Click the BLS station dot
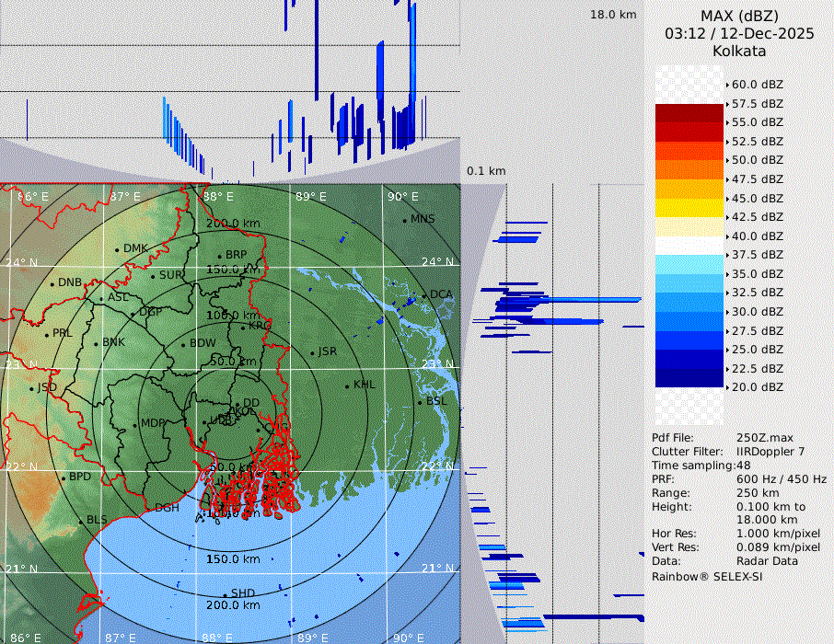 pyautogui.click(x=80, y=522)
